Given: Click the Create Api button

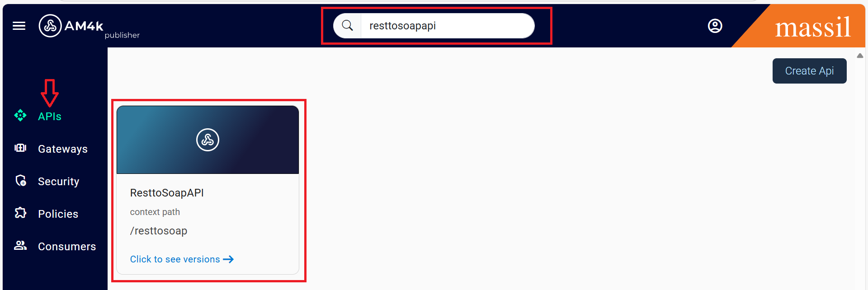Looking at the screenshot, I should pos(809,71).
